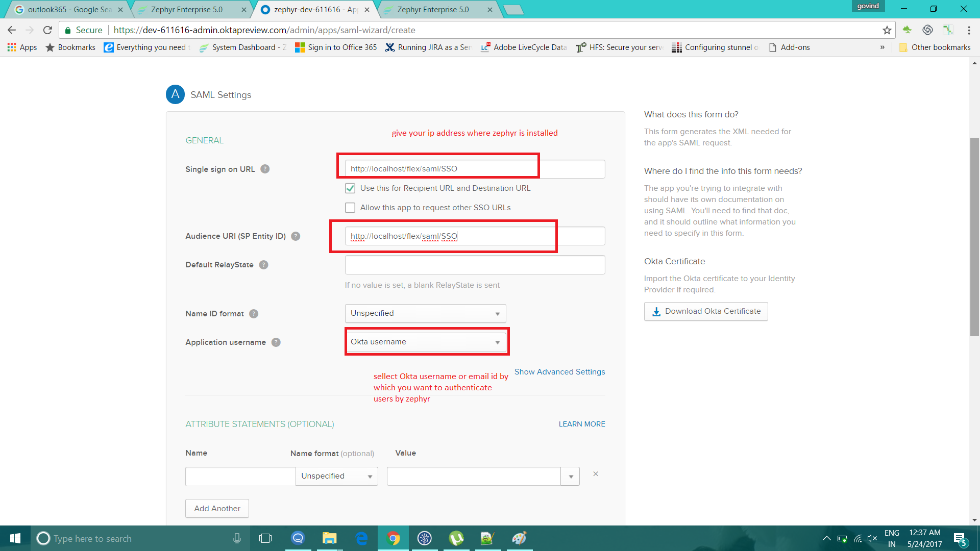This screenshot has height=551, width=980.
Task: Click Download Okta Certificate button
Action: point(706,311)
